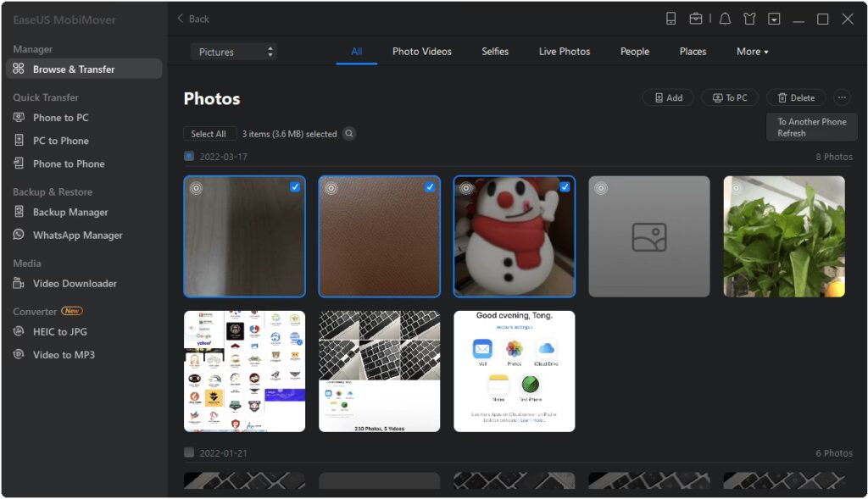Choose To Another Phone menu entry
868x499 pixels.
pyautogui.click(x=811, y=122)
